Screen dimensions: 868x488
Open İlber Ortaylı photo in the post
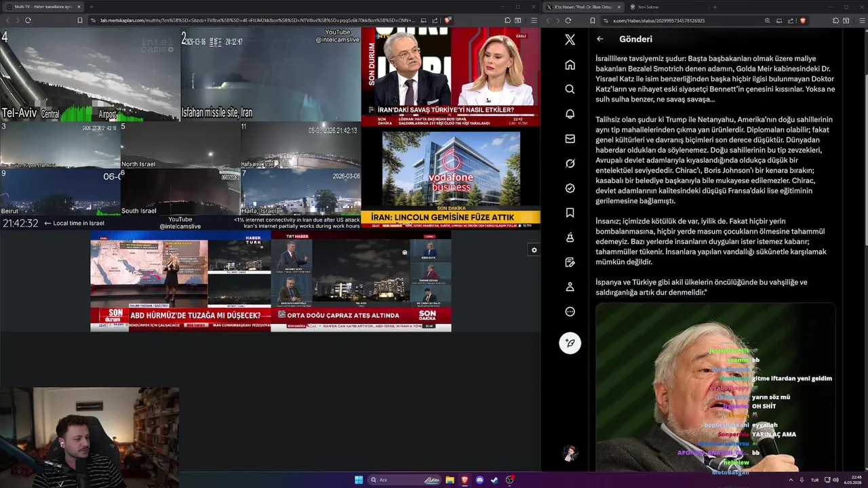715,388
